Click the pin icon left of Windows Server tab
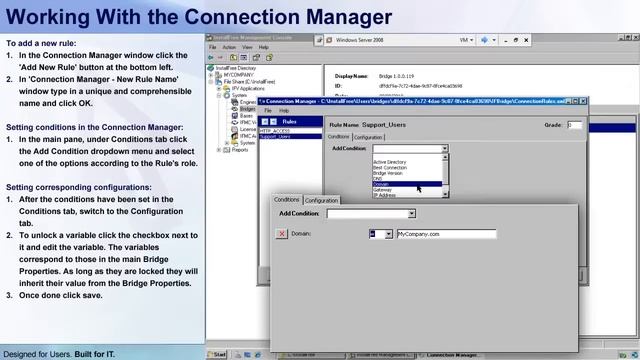 319,40
